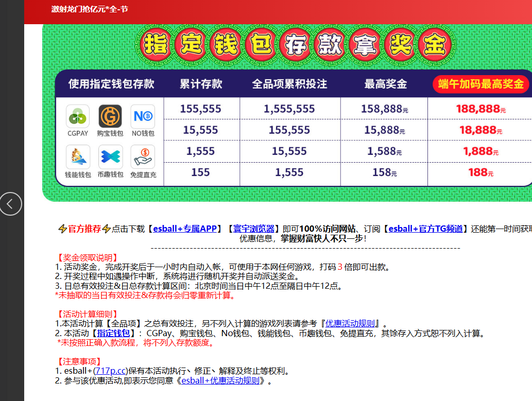The image size is (532, 401).
Task: Open the esball+专属APP download link
Action: pos(185,229)
